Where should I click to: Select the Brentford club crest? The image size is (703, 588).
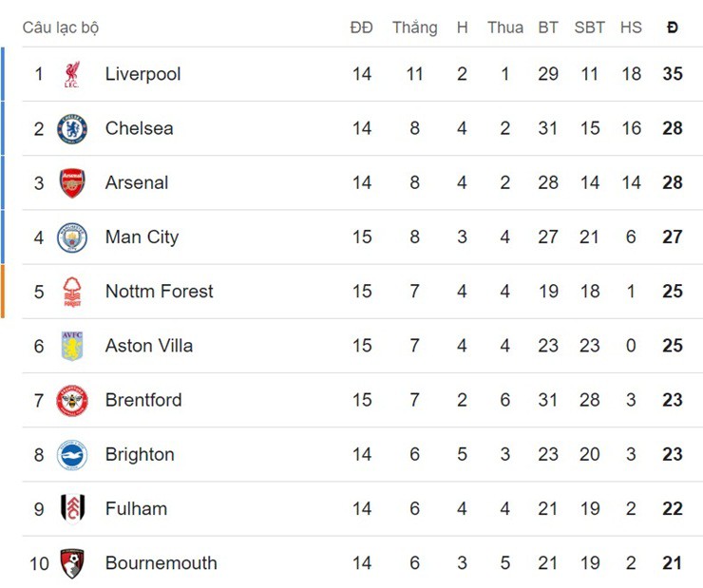72,400
